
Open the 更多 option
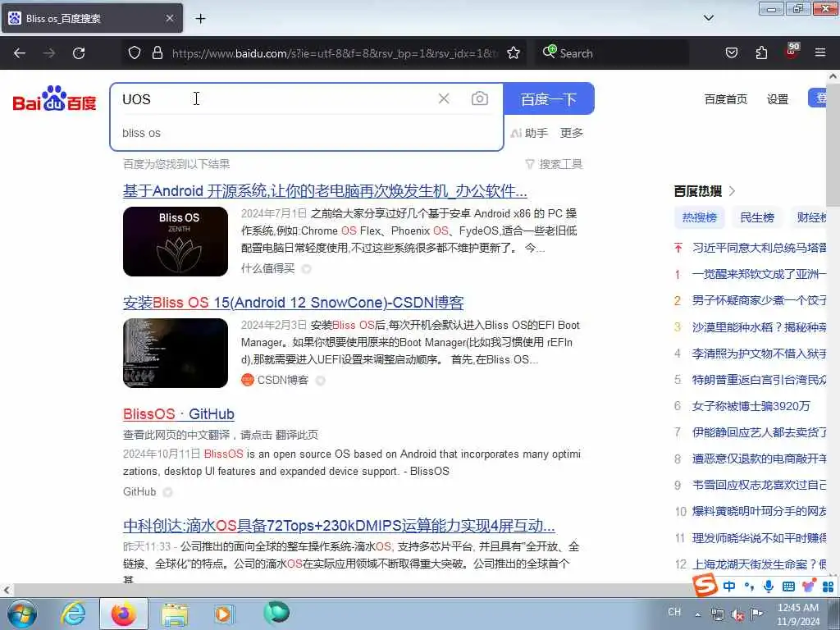point(571,133)
